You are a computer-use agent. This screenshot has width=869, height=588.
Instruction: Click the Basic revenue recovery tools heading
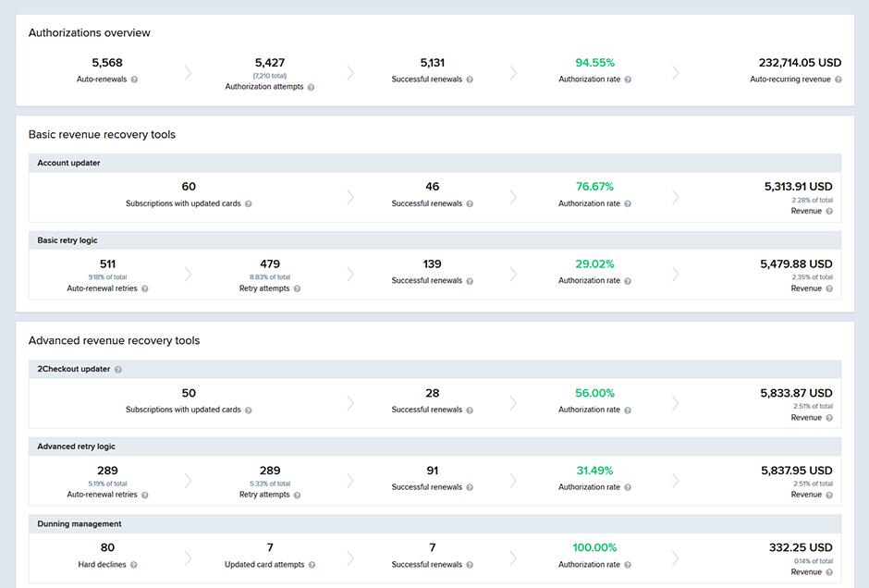(x=102, y=135)
